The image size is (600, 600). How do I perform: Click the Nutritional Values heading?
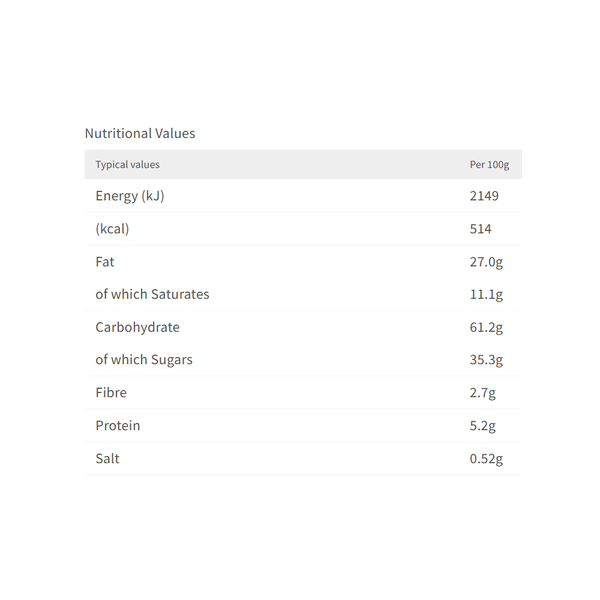140,133
